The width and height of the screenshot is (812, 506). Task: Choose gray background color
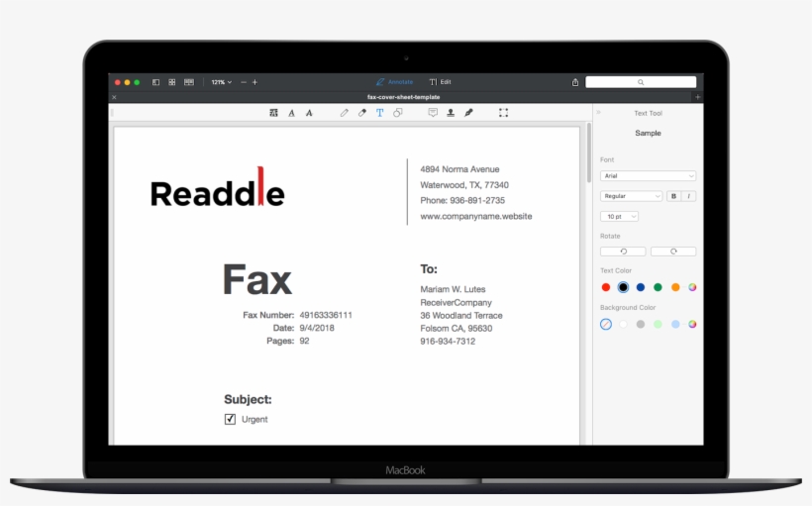pos(641,324)
